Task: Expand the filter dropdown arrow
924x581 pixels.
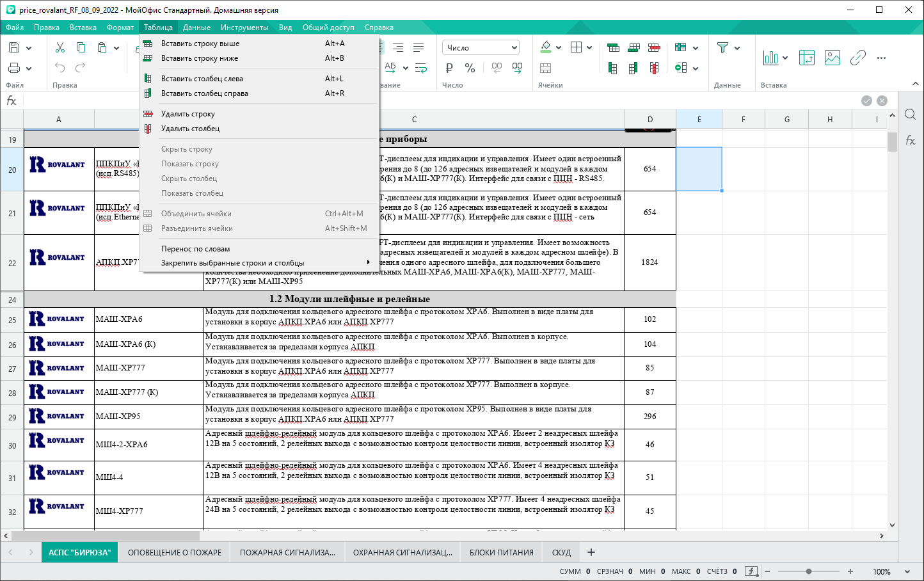Action: [x=737, y=48]
